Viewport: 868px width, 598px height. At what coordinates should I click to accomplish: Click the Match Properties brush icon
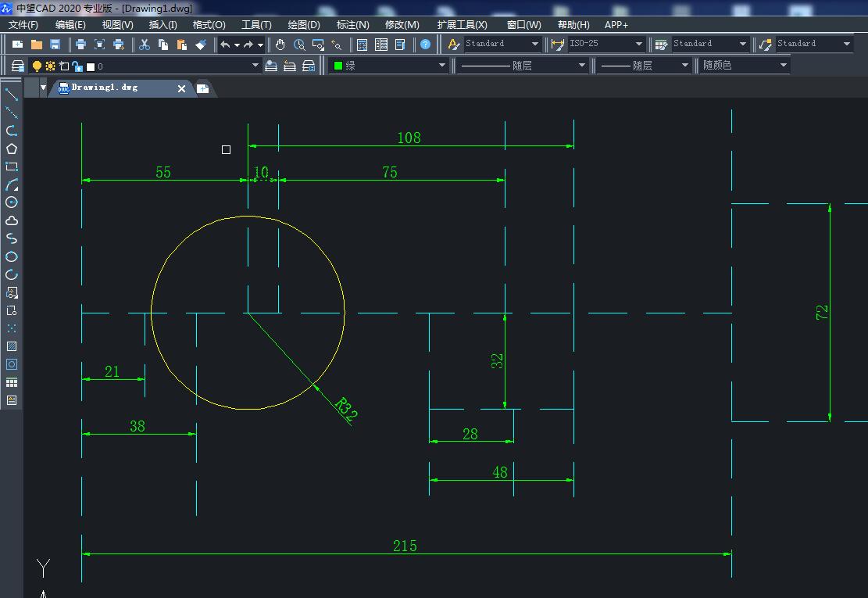point(201,45)
